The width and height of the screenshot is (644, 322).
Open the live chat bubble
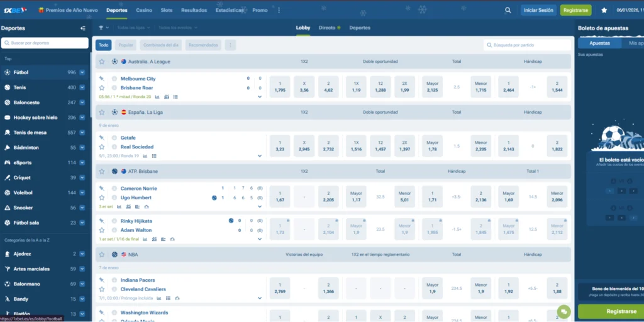(564, 312)
